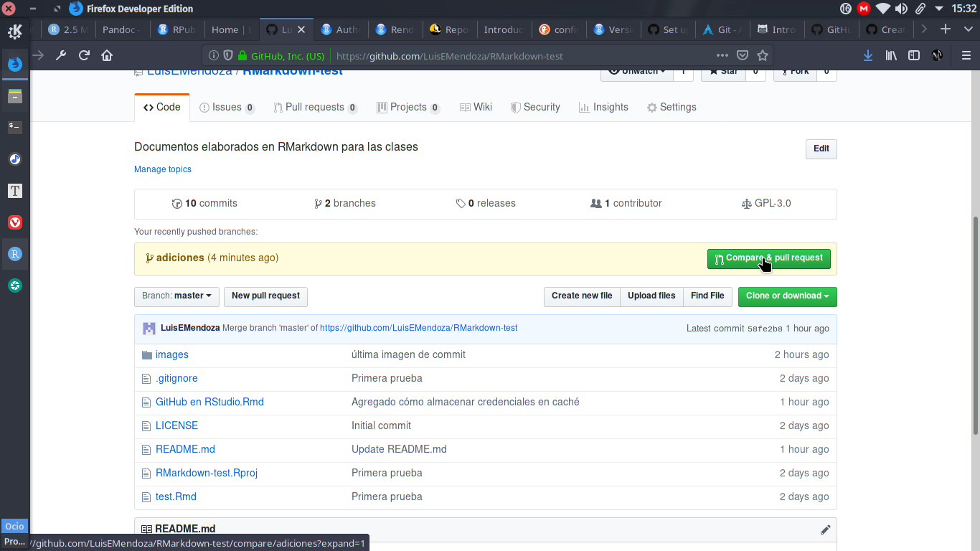Click the developer tools wrench icon

click(61, 55)
